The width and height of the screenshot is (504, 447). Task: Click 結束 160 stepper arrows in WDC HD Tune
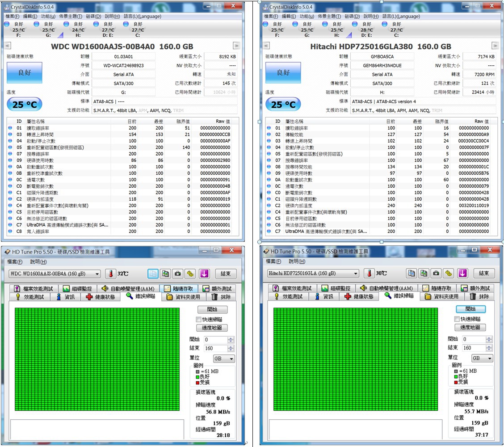point(231,348)
